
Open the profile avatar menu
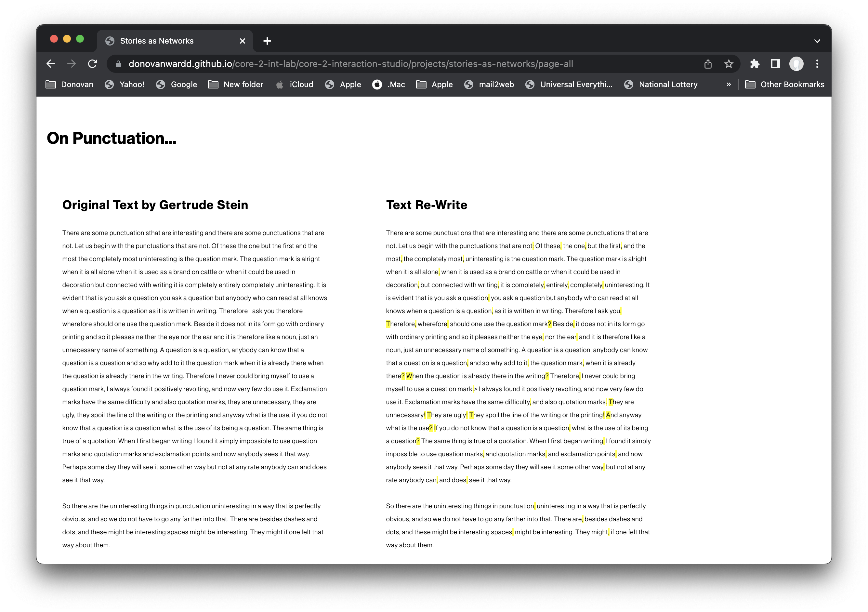(796, 64)
